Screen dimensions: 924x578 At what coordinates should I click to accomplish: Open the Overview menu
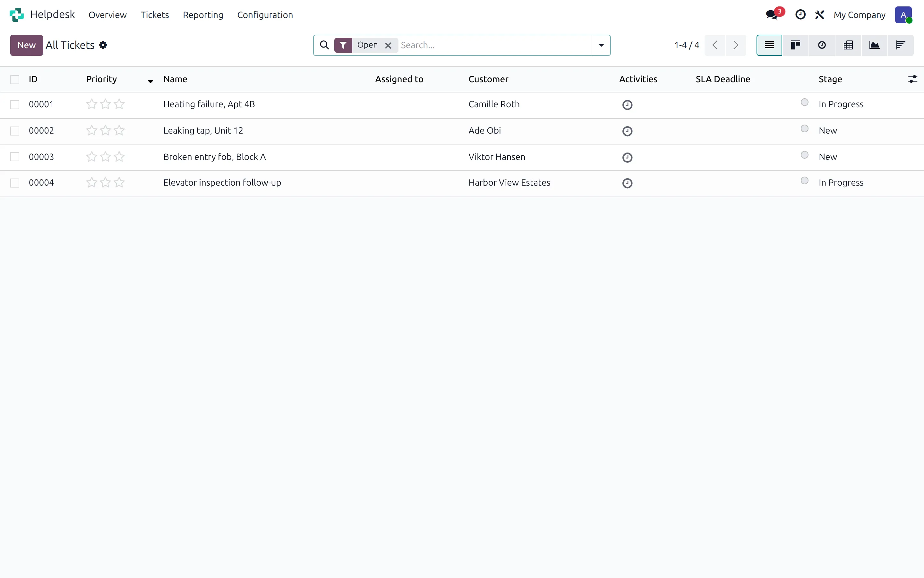click(108, 15)
